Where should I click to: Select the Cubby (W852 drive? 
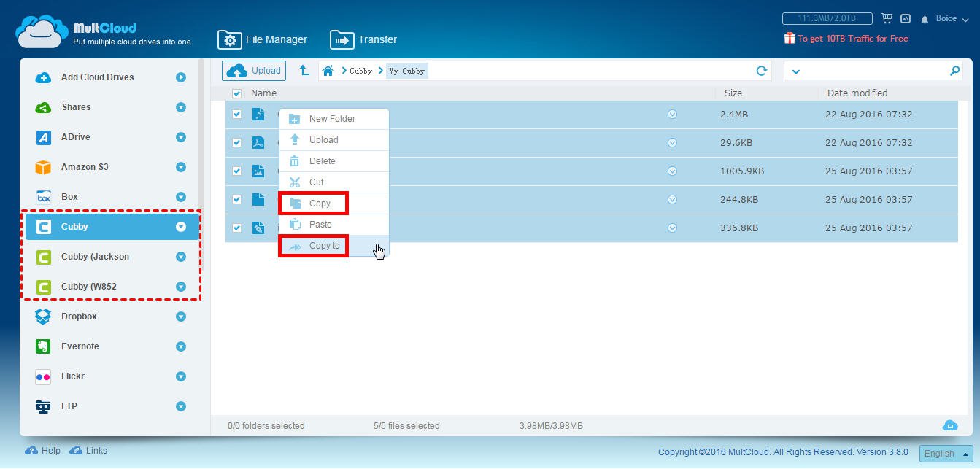coord(111,287)
